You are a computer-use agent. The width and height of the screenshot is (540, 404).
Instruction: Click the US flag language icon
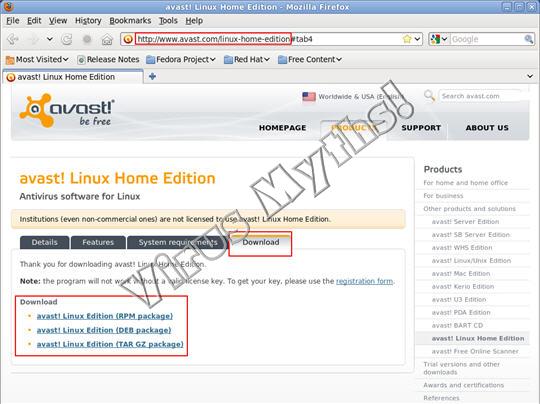tap(309, 96)
